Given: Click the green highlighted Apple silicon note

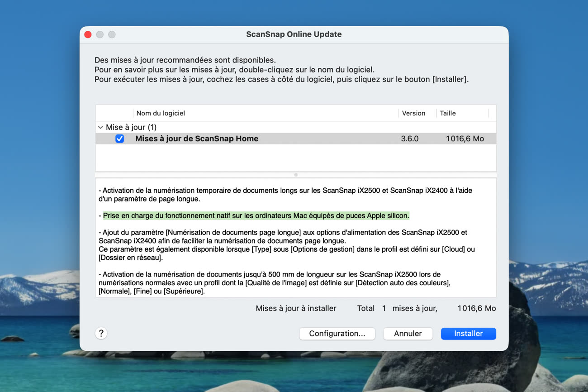Looking at the screenshot, I should click(x=256, y=216).
